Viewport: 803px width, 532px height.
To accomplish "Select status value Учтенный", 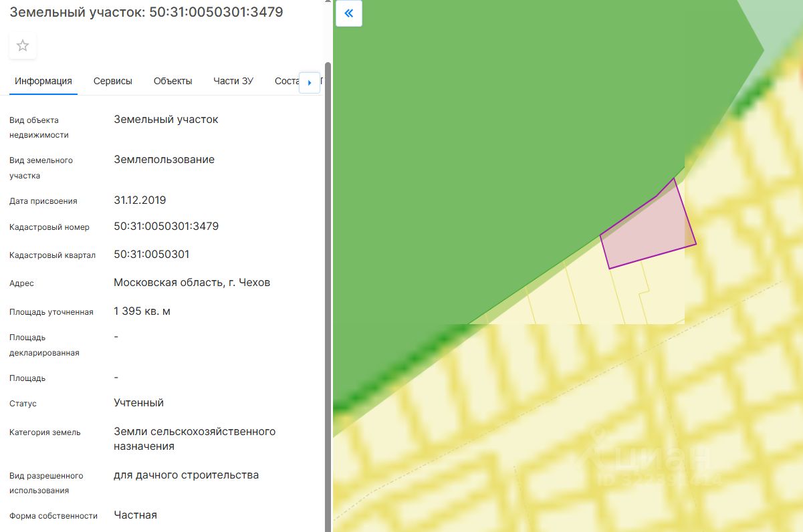I will pos(139,403).
